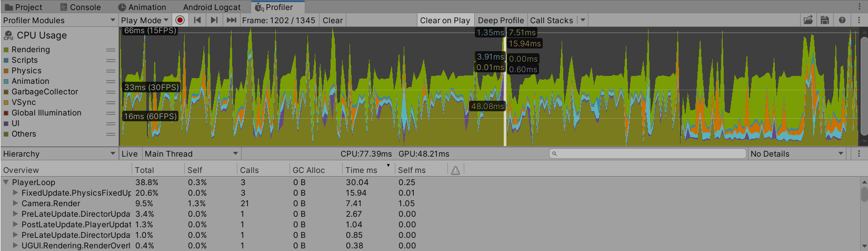868x251 pixels.
Task: Open the Profiler window kebab menu
Action: coord(859,20)
